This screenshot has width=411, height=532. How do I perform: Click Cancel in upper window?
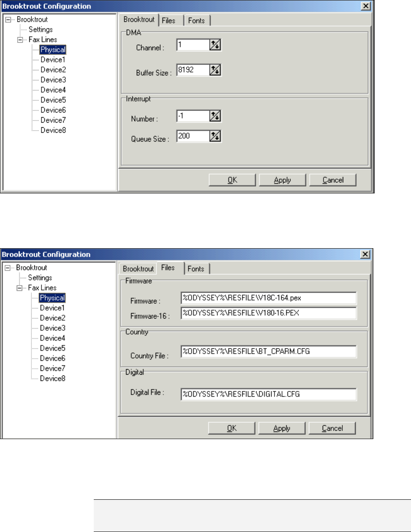point(333,180)
